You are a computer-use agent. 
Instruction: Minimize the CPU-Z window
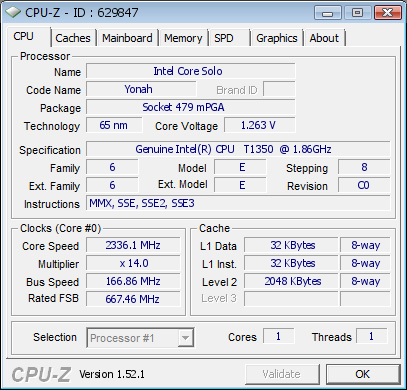click(x=327, y=13)
